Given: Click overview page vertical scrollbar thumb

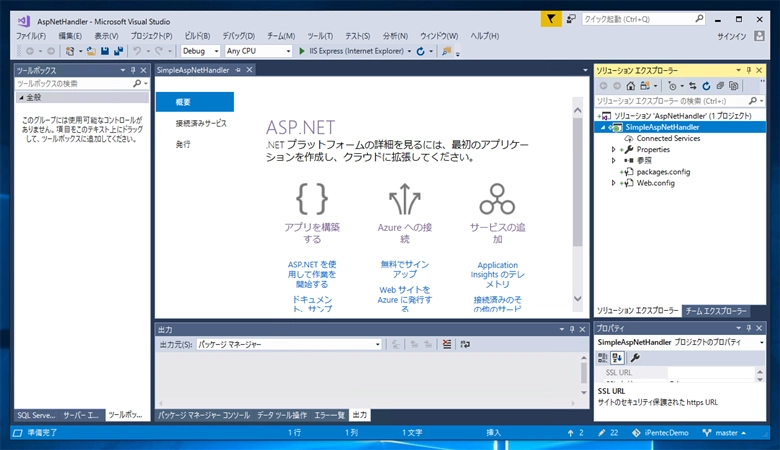Looking at the screenshot, I should [578, 181].
